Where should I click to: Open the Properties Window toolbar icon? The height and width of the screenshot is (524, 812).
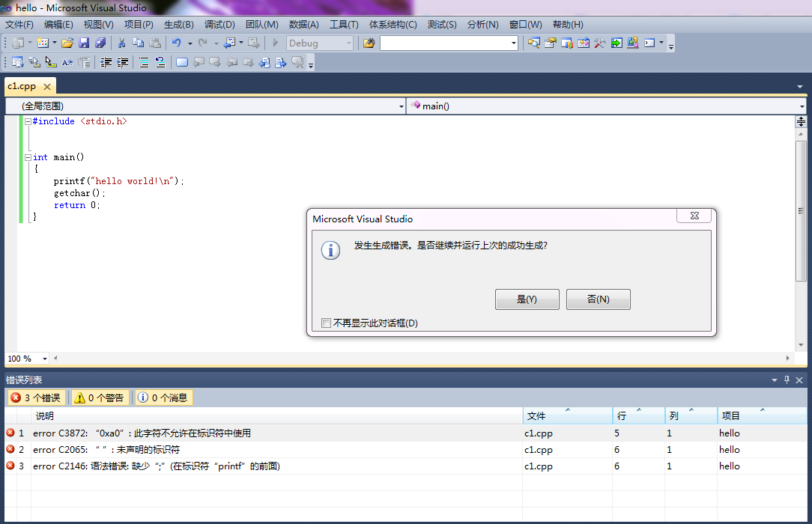tap(551, 43)
